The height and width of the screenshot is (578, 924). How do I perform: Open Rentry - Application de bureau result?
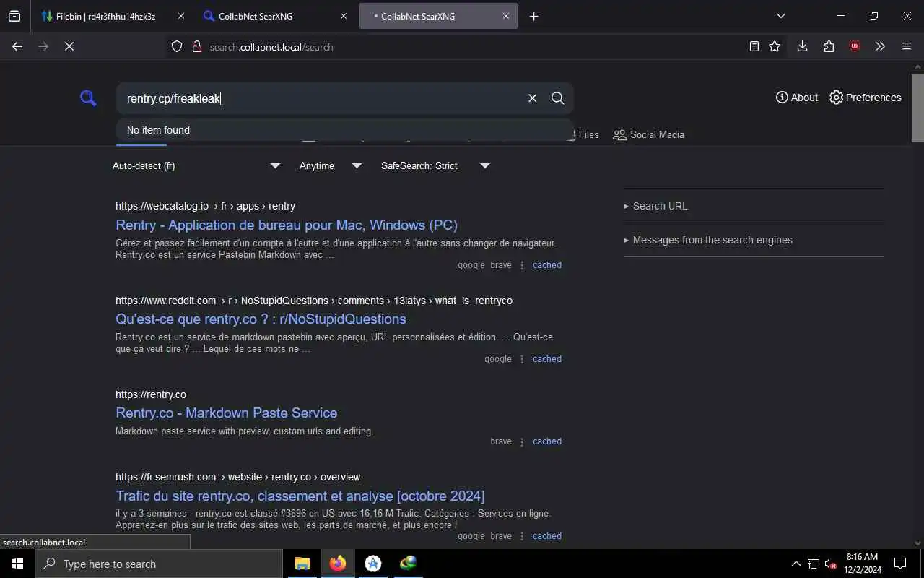pyautogui.click(x=287, y=225)
